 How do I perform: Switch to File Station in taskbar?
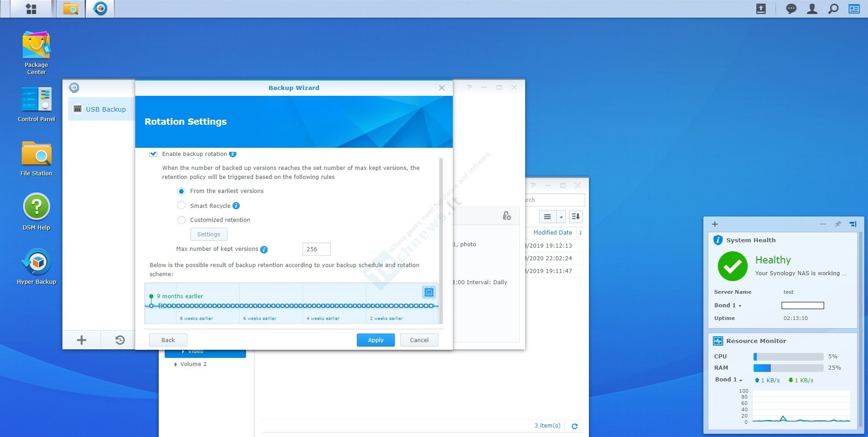pyautogui.click(x=71, y=9)
